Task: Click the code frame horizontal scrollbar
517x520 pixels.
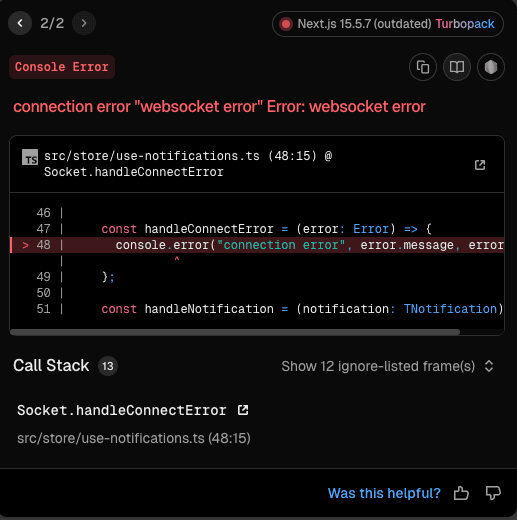Action: (235, 332)
